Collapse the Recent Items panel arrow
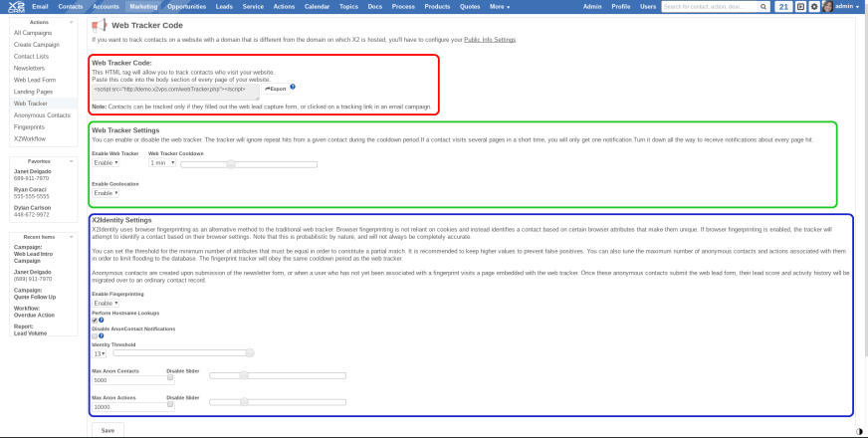This screenshot has height=438, width=868. pos(71,237)
